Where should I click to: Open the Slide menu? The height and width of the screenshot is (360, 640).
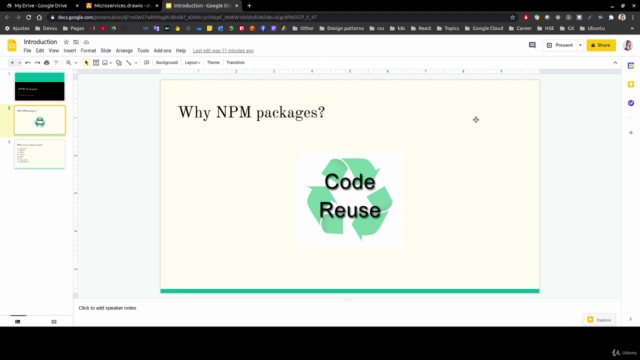[106, 51]
